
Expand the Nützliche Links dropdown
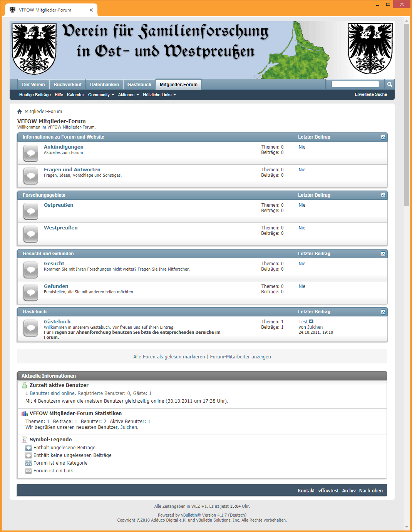click(159, 94)
